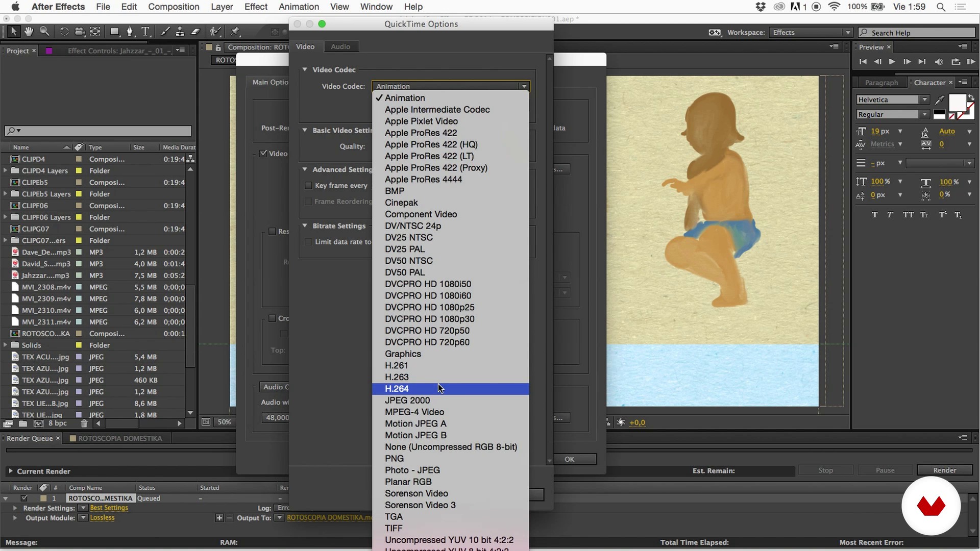
Task: Open Spotlight search in menu bar
Action: click(941, 7)
